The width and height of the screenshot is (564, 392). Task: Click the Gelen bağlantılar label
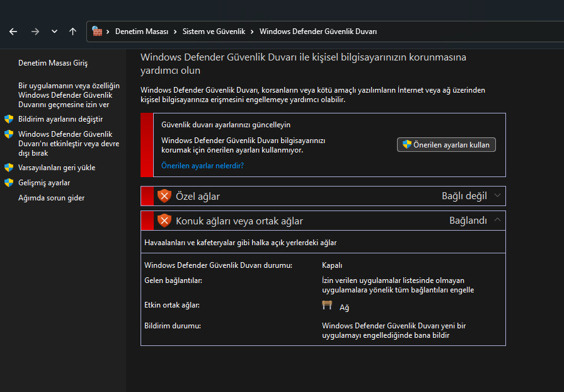coord(173,280)
